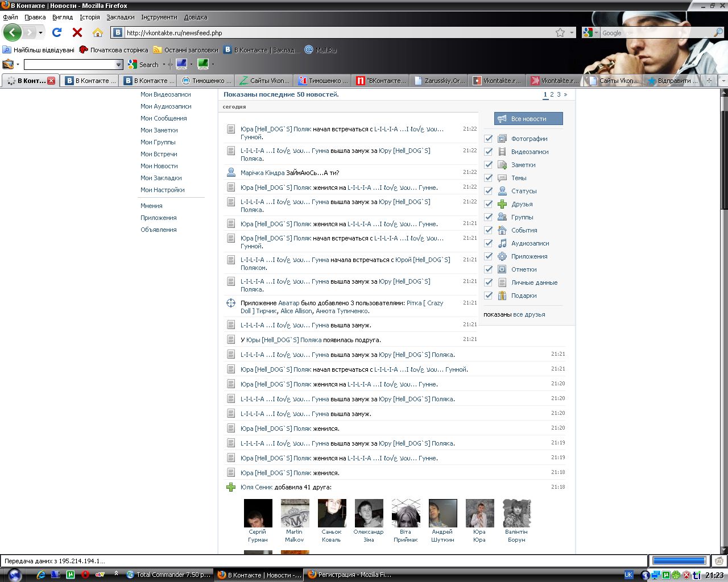Image resolution: width=728 pixels, height=582 pixels.
Task: Expand the address bar history dropdown
Action: click(x=572, y=32)
